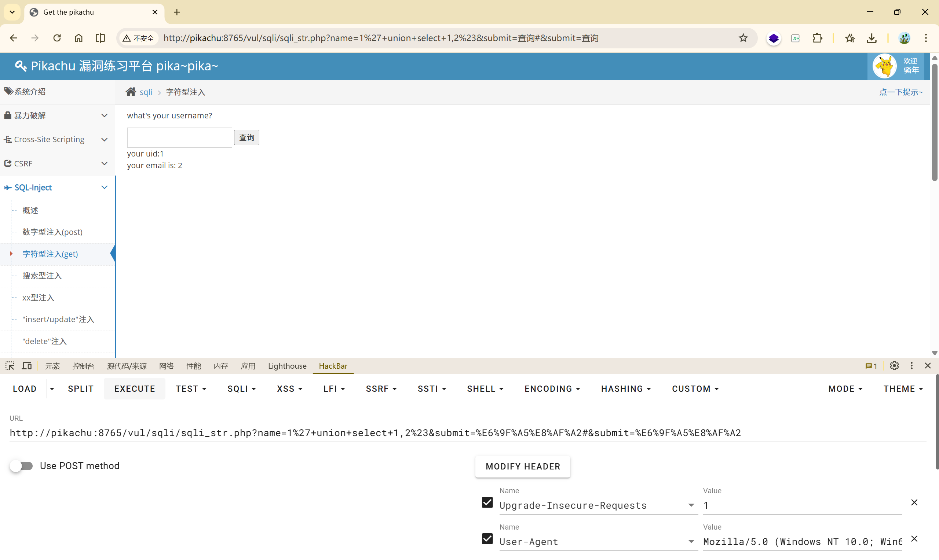Open the SQLI dropdown in HackBar

pos(241,389)
